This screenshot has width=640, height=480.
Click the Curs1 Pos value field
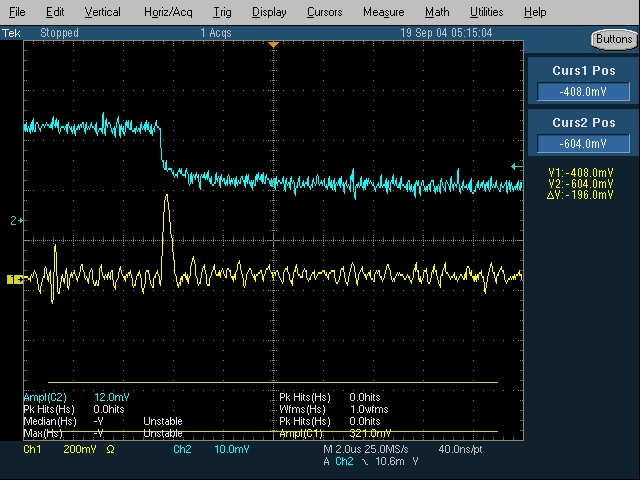click(x=584, y=92)
